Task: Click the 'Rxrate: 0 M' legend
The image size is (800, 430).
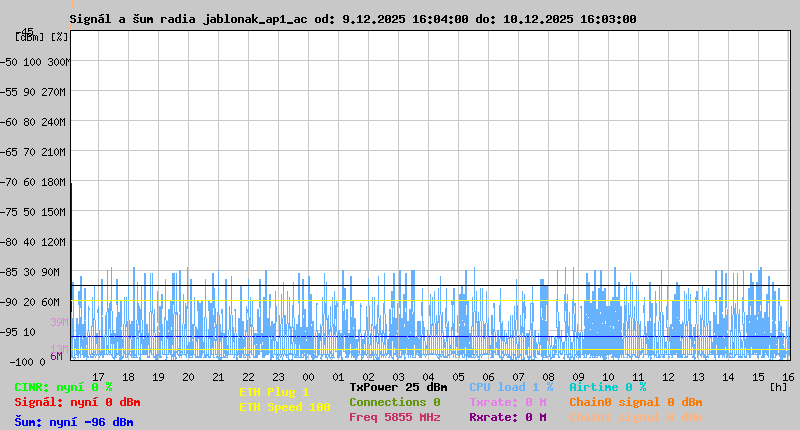Action: [508, 417]
